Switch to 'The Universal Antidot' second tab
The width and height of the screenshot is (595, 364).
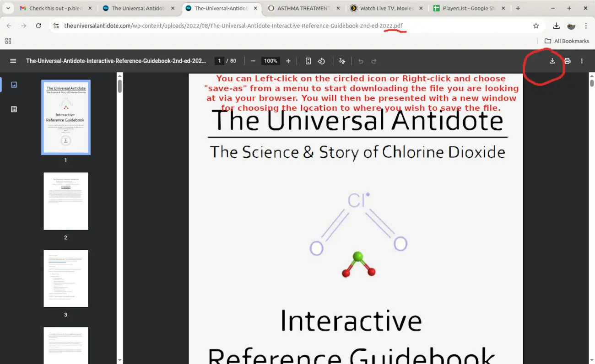coord(138,8)
